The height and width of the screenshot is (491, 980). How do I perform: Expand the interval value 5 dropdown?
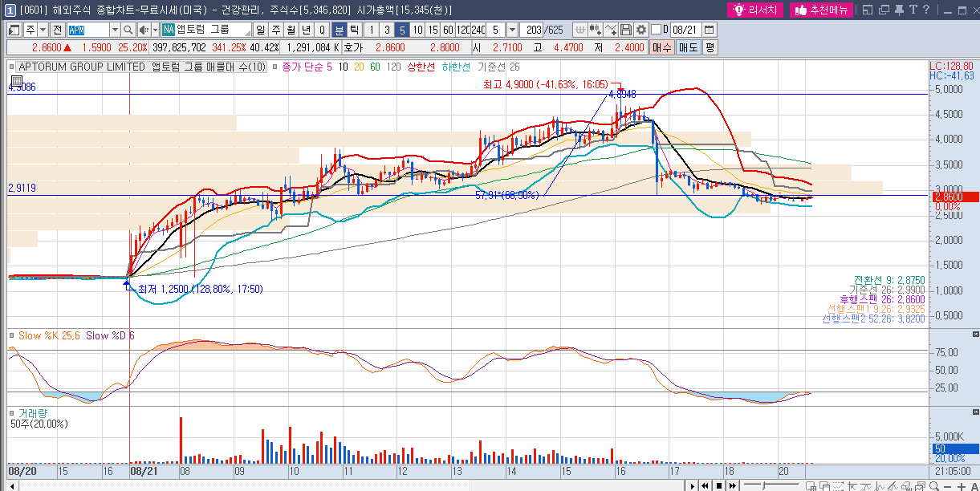512,30
